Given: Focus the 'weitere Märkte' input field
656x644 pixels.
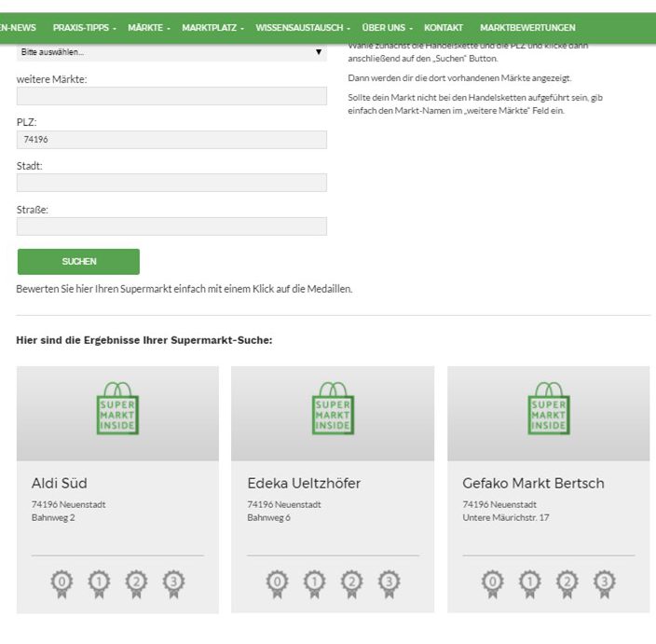Looking at the screenshot, I should tap(171, 96).
